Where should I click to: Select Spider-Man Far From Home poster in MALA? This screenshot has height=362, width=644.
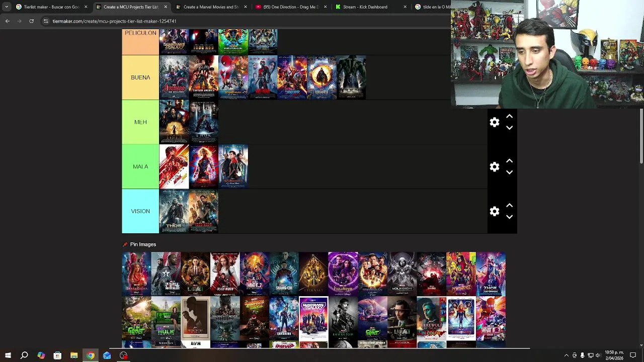233,166
